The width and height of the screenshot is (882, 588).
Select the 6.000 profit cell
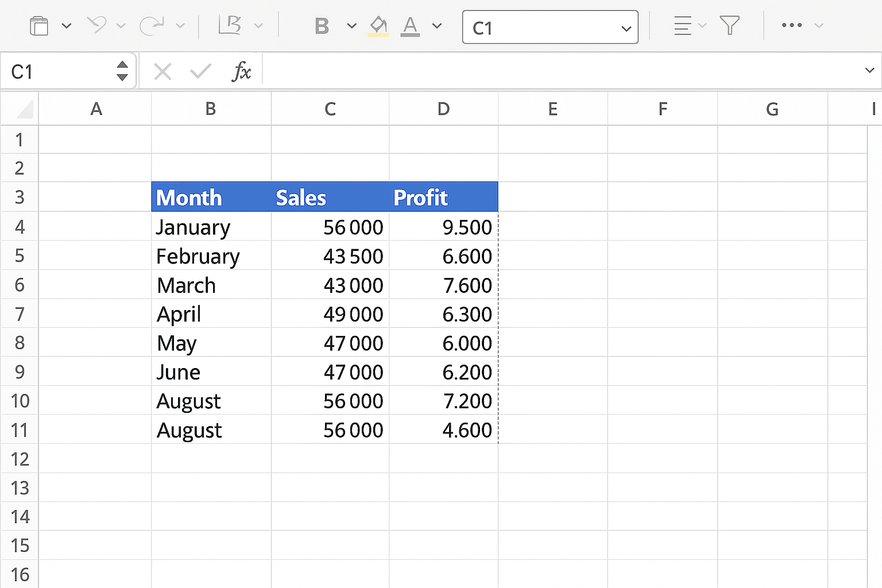pyautogui.click(x=443, y=343)
